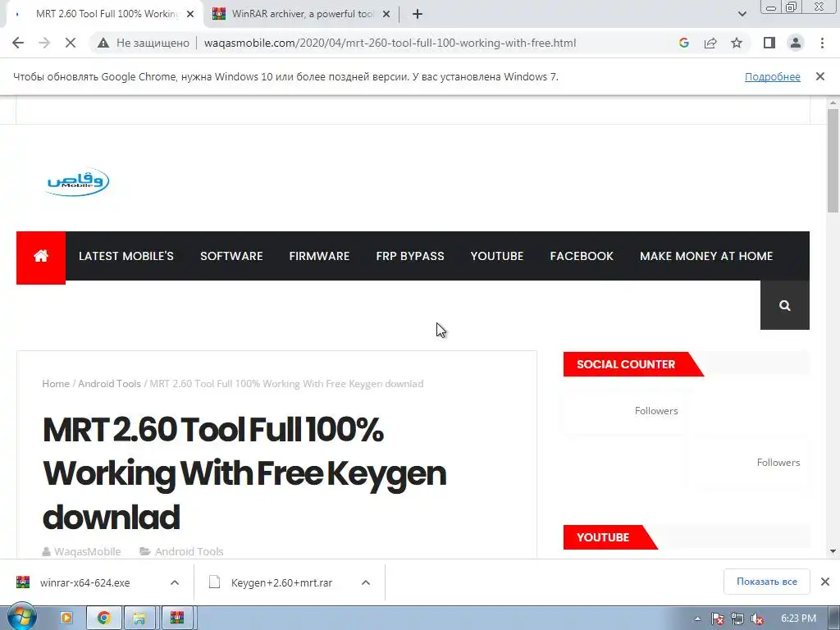Show hidden tray icons arrow
This screenshot has height=630, width=840.
click(697, 619)
